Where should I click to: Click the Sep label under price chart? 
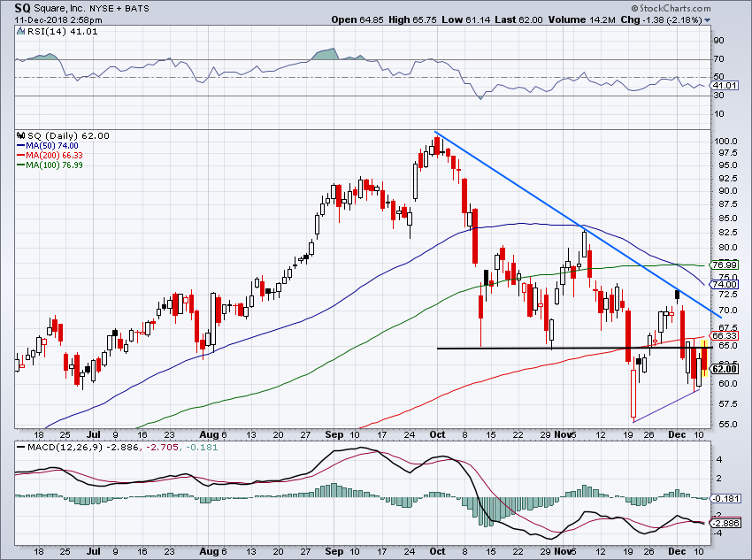click(x=334, y=434)
